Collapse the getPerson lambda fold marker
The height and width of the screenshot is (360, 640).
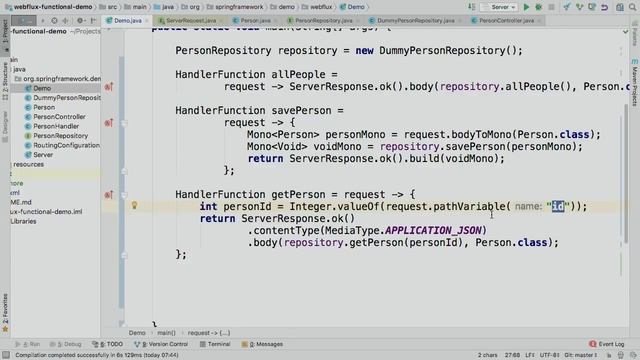[124, 195]
